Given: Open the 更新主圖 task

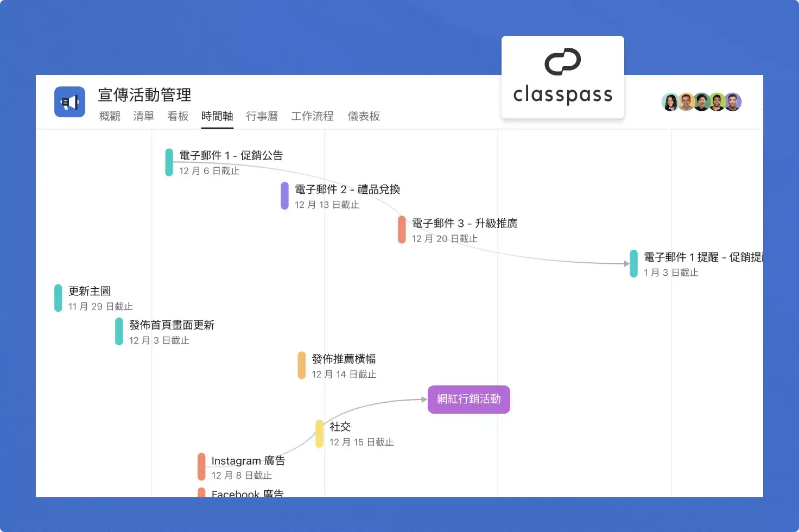Looking at the screenshot, I should [x=90, y=291].
